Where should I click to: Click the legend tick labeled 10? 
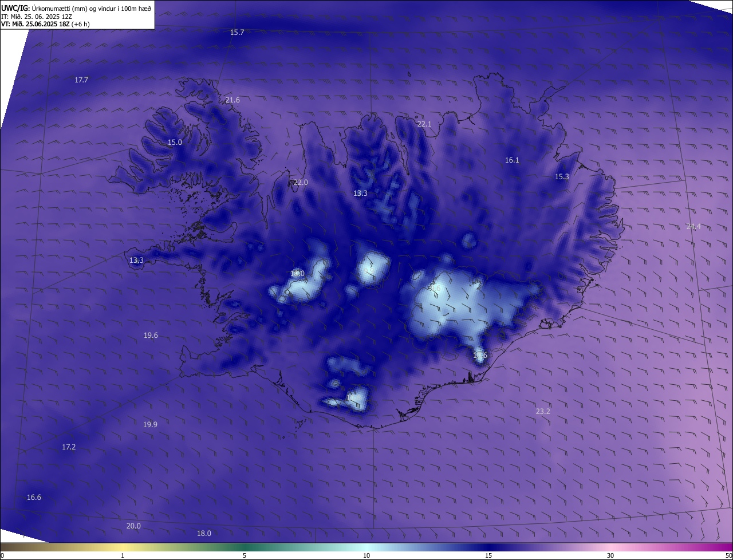366,555
